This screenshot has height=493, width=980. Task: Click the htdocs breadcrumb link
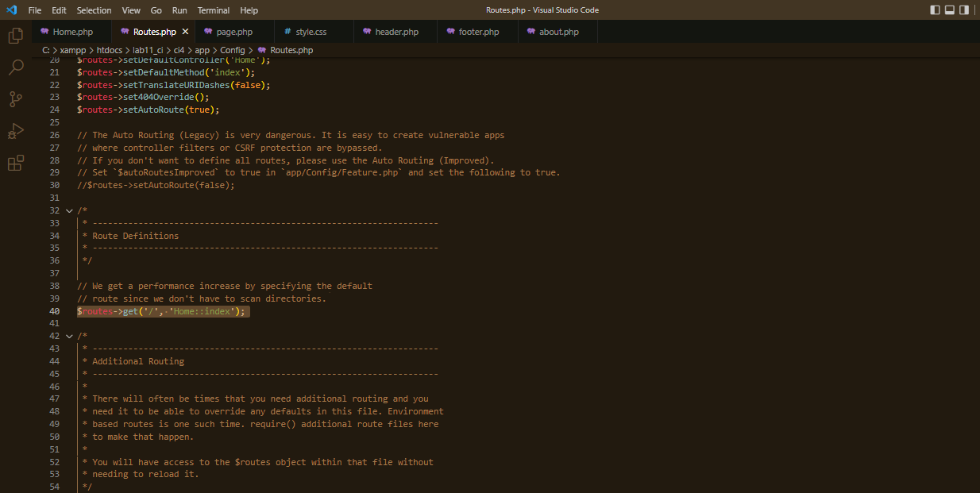point(109,49)
